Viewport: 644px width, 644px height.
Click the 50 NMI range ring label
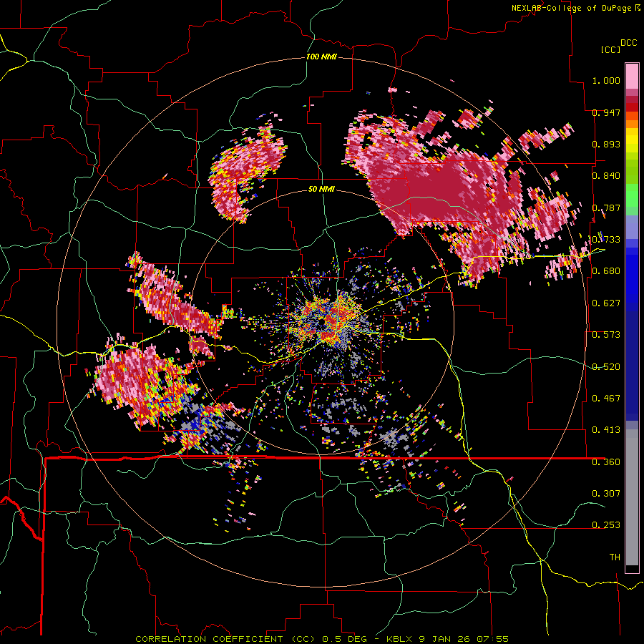321,189
